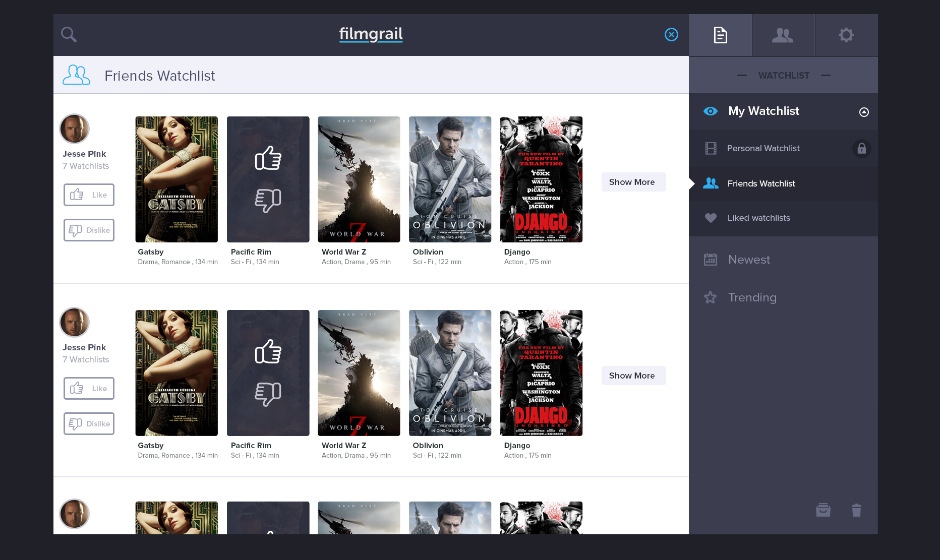Click thumbs-down on first row Pacific Rim card
This screenshot has height=560, width=940.
point(268,201)
